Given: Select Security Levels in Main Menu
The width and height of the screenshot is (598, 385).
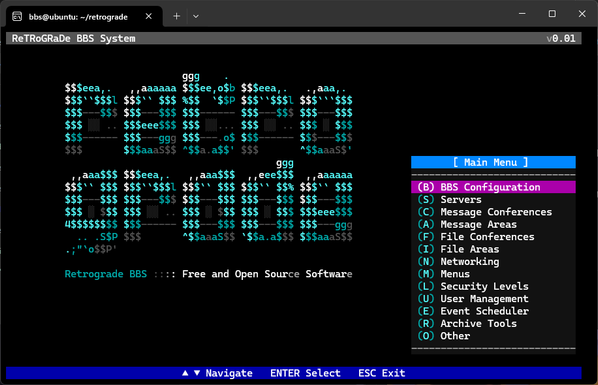Looking at the screenshot, I should point(493,286).
